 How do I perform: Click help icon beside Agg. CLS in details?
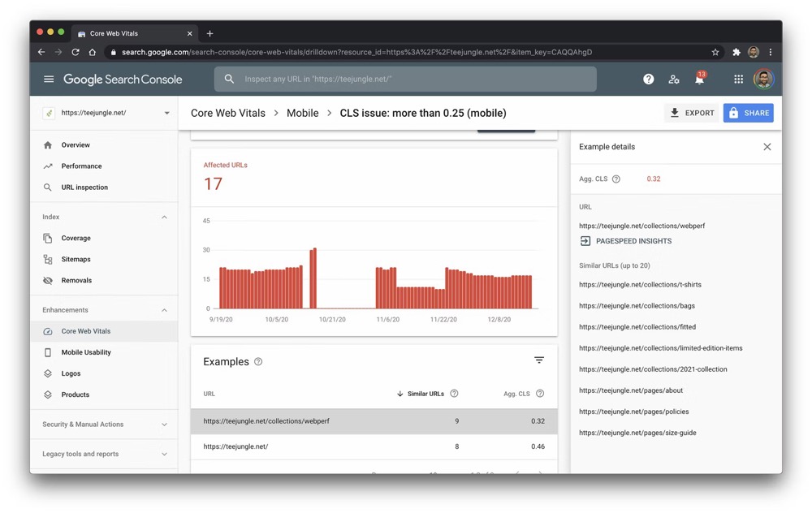[x=615, y=179]
